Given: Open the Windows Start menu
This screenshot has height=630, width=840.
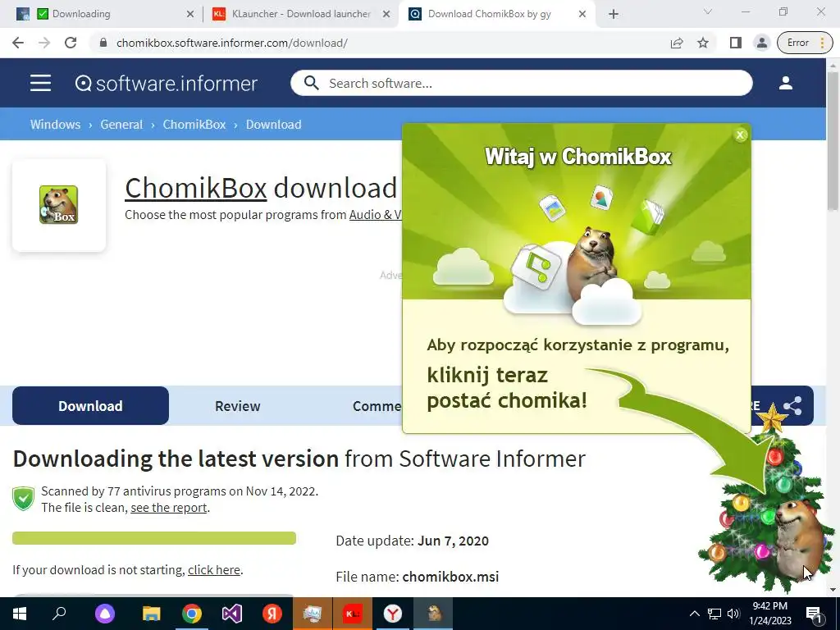Looking at the screenshot, I should pyautogui.click(x=20, y=614).
